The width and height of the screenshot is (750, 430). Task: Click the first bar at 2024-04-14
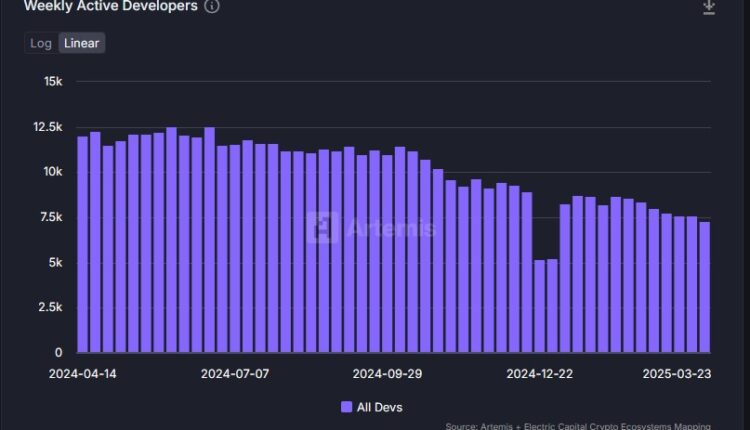coord(83,245)
